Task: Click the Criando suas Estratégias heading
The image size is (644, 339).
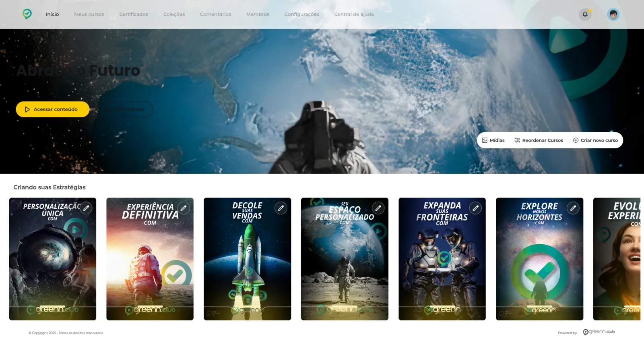Action: [x=50, y=187]
